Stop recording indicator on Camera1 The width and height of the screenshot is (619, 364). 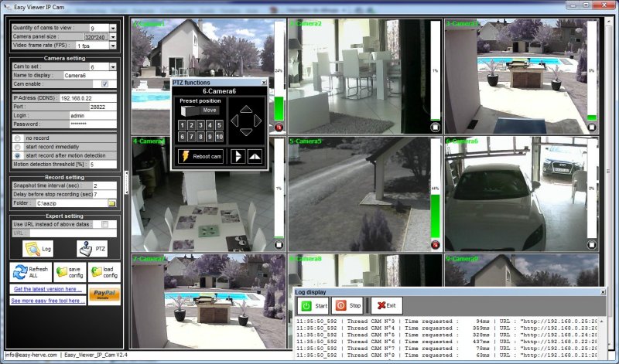click(x=279, y=128)
